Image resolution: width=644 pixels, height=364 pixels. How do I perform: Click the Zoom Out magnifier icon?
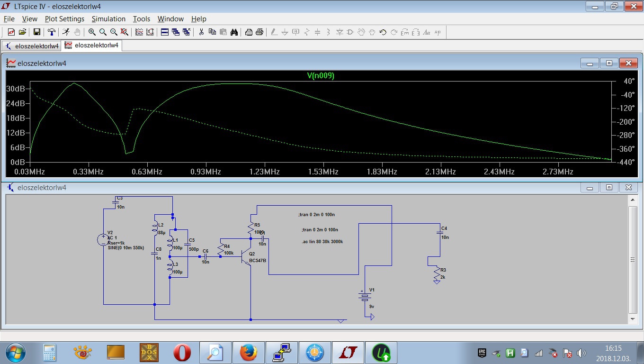pos(114,32)
